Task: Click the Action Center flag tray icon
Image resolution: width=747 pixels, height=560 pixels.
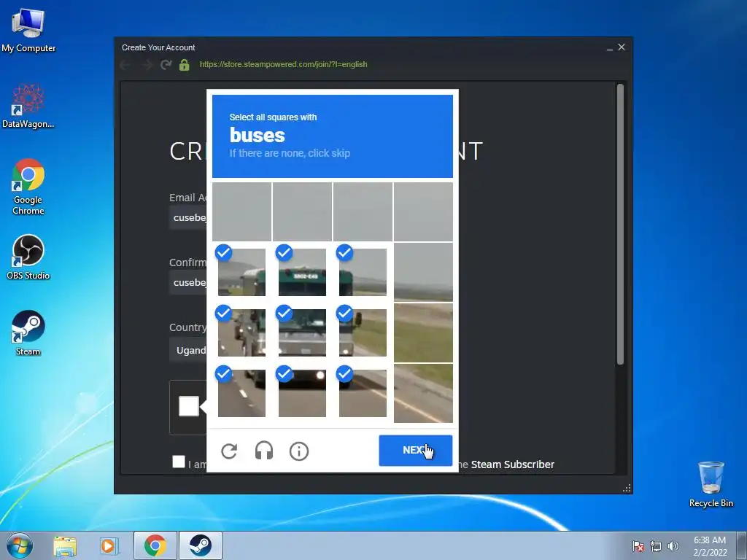Action: [x=638, y=546]
